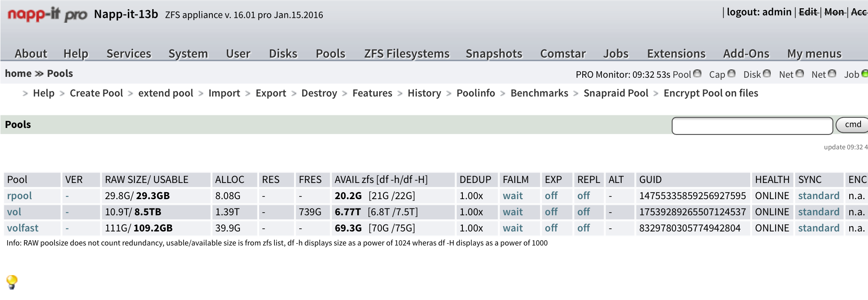Open the Comstar menu

563,53
